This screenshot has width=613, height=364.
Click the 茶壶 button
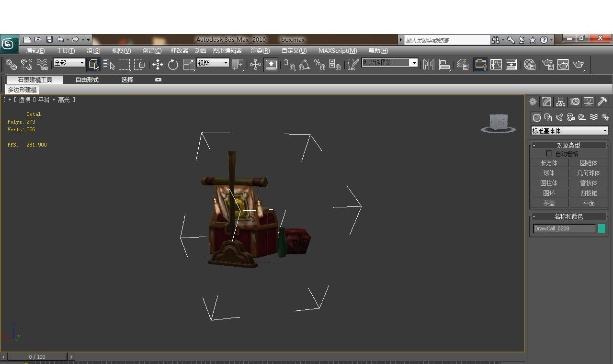coord(549,203)
